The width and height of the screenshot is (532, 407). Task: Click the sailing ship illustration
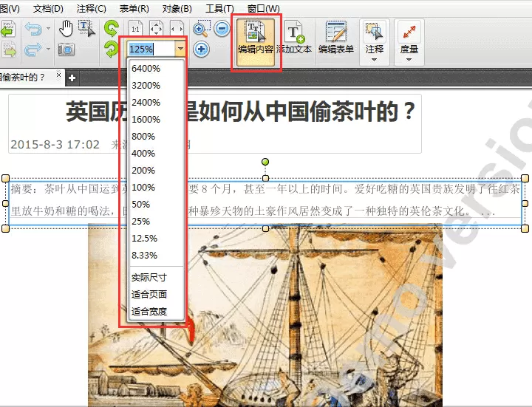pyautogui.click(x=265, y=315)
